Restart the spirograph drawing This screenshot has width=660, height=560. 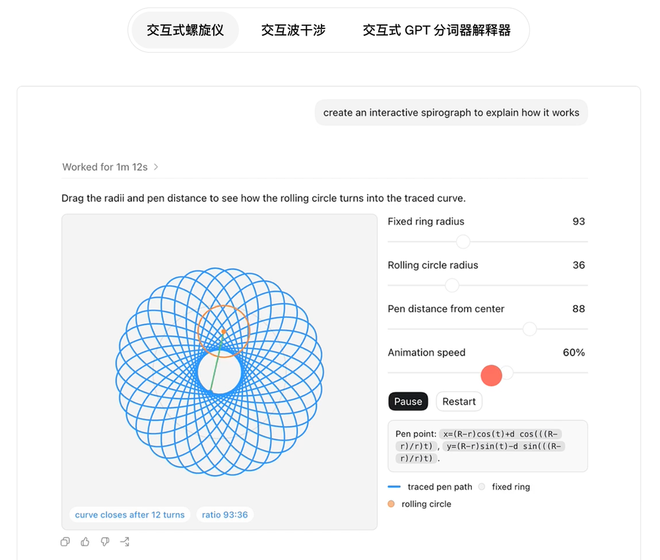(x=459, y=402)
